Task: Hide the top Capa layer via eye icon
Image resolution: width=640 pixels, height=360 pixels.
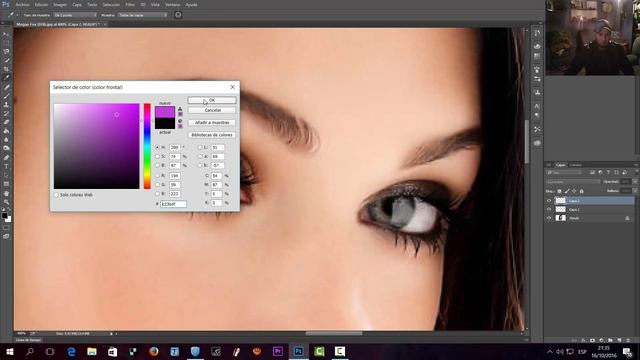Action: [549, 201]
